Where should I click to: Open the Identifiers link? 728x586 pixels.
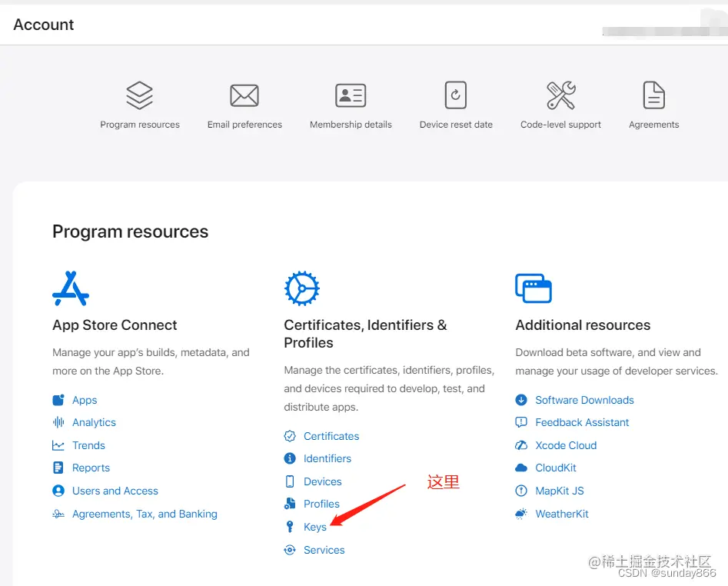coord(327,458)
